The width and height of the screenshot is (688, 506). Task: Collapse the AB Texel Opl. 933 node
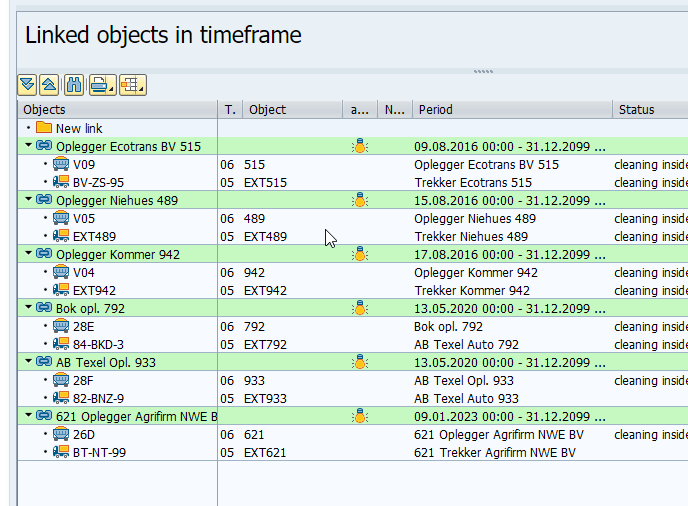pyautogui.click(x=29, y=361)
